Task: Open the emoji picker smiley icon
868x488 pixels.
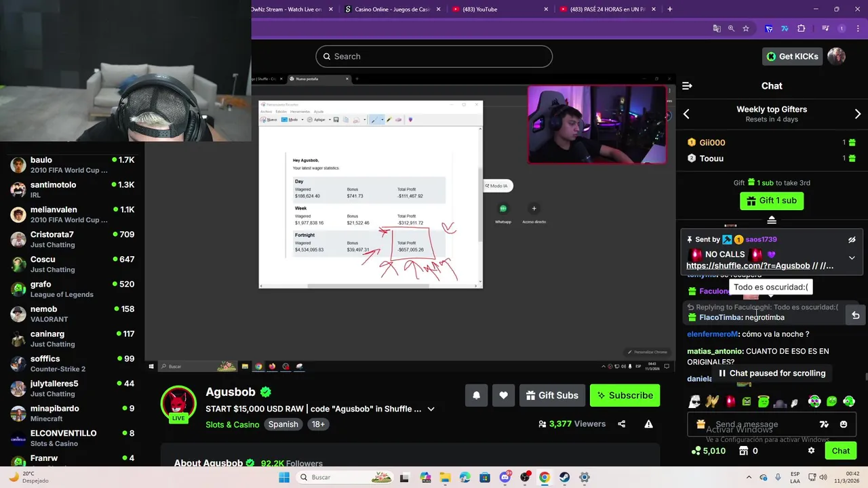Action: click(x=844, y=424)
